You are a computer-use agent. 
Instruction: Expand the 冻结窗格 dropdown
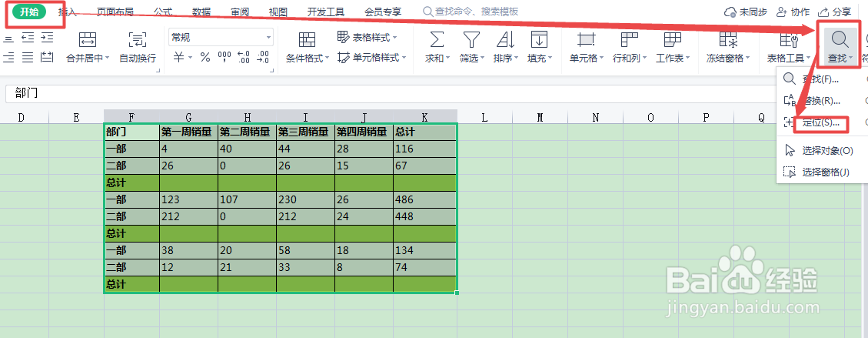748,59
